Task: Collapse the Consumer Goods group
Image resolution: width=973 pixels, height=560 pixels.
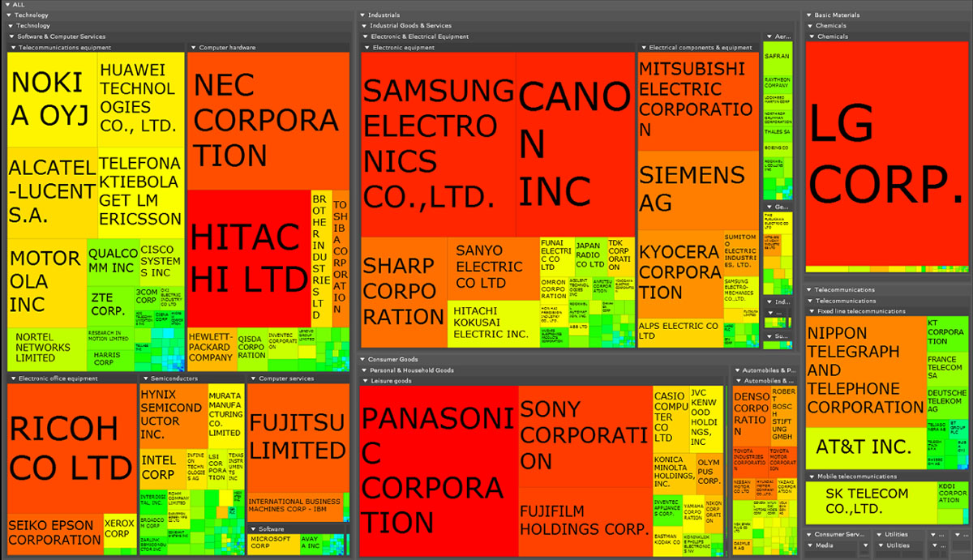Action: point(363,360)
